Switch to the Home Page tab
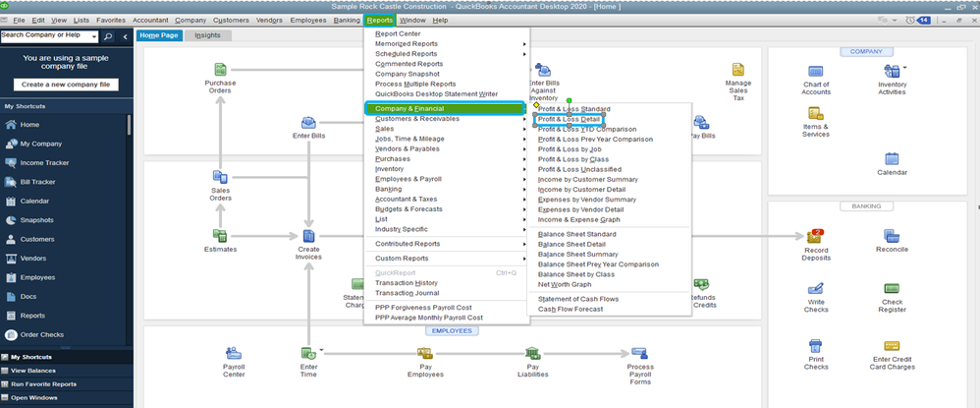 (159, 35)
